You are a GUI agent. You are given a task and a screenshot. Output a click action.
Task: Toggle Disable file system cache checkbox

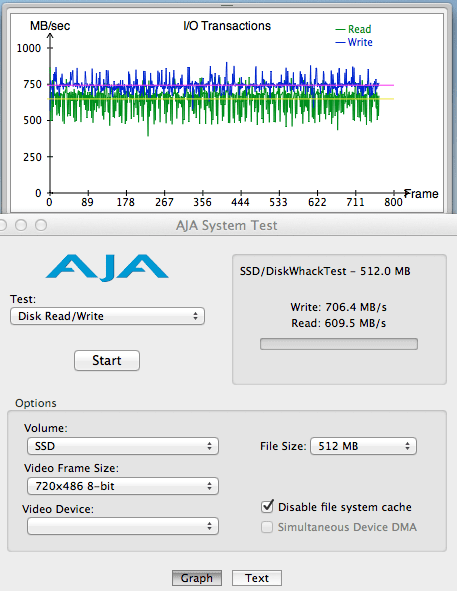[267, 507]
